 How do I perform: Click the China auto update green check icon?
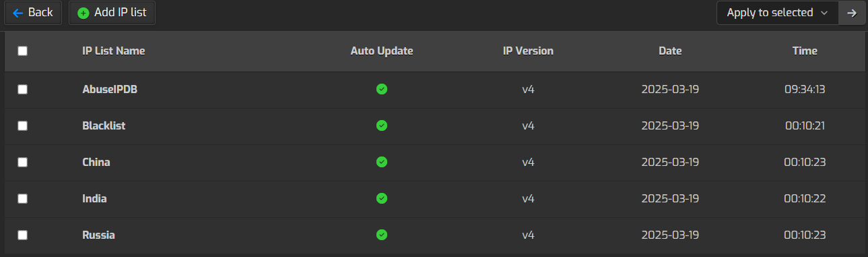click(382, 162)
